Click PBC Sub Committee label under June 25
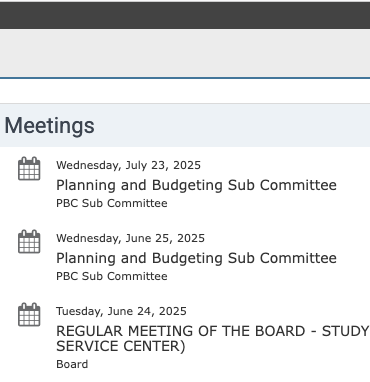 [112, 276]
